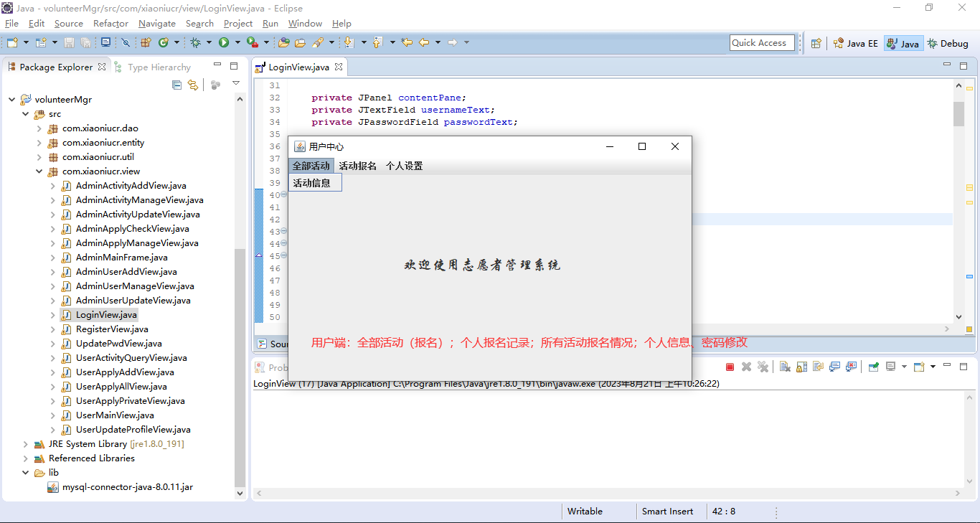The height and width of the screenshot is (523, 980).
Task: Choose 活动信息 item under 全部活动
Action: 316,183
